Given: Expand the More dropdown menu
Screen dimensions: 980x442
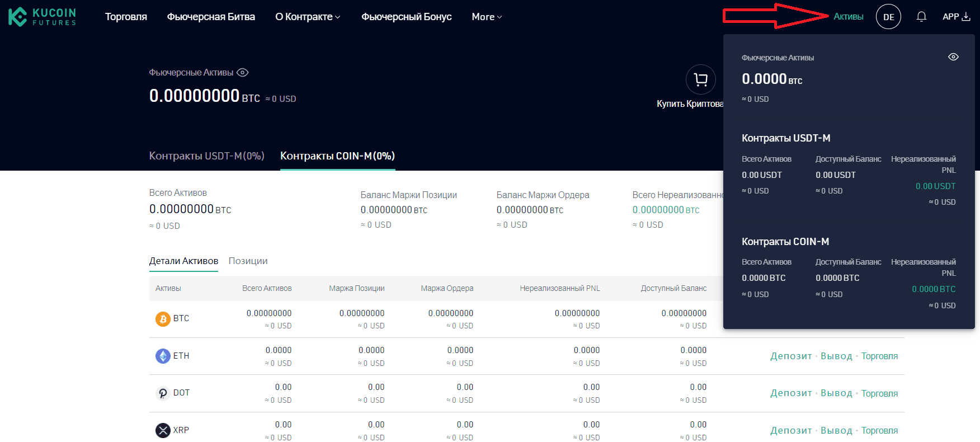Looking at the screenshot, I should click(x=487, y=17).
